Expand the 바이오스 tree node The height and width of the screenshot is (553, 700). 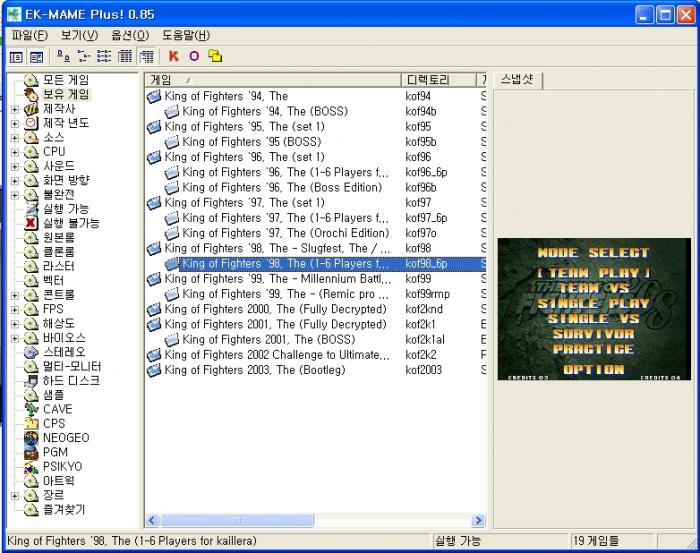[15, 338]
